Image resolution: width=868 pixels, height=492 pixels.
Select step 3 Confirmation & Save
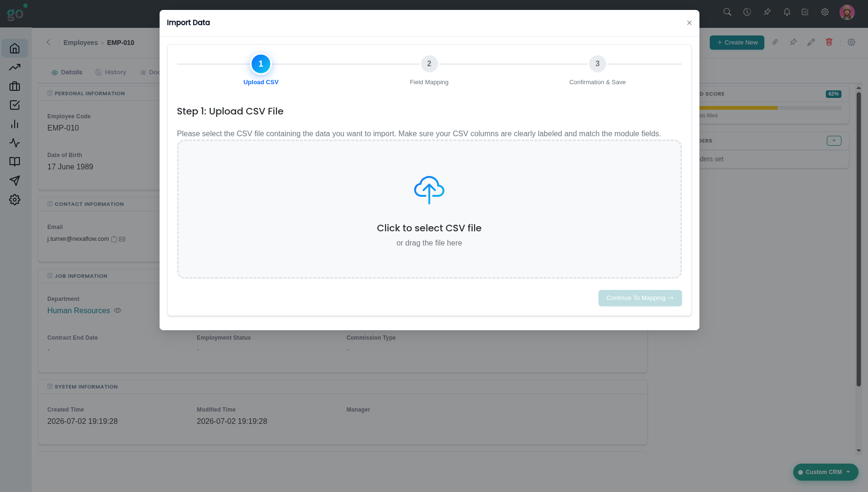(598, 64)
